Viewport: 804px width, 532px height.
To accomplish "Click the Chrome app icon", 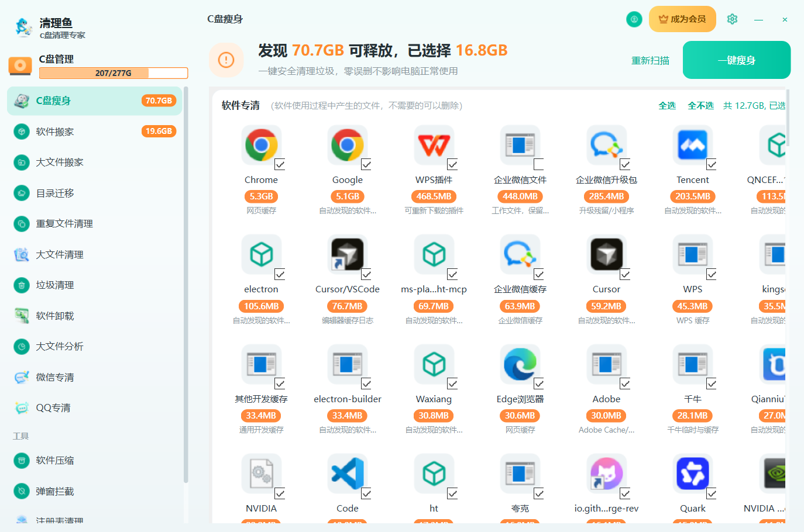I will (x=261, y=145).
